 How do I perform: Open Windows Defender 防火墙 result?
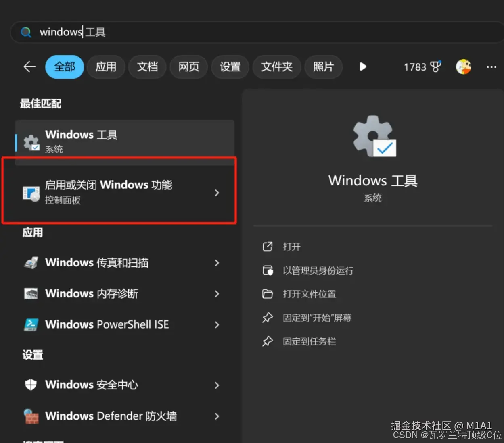pos(125,416)
